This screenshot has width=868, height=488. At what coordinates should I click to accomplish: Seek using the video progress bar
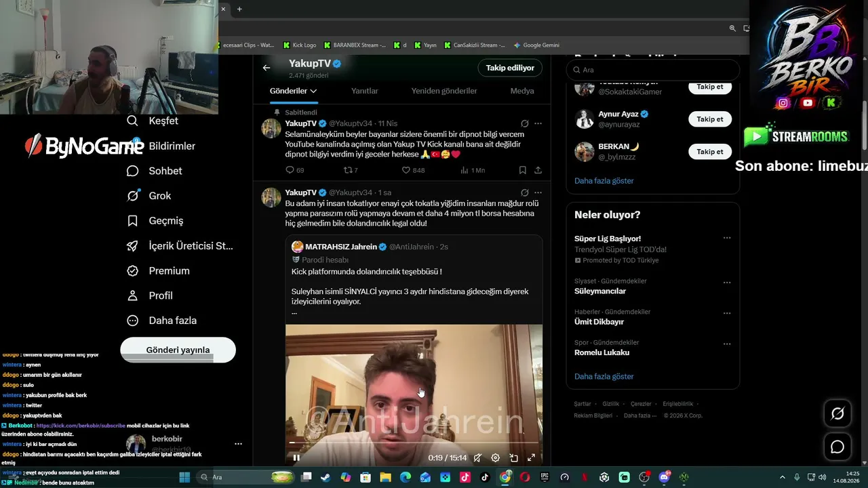point(414,443)
